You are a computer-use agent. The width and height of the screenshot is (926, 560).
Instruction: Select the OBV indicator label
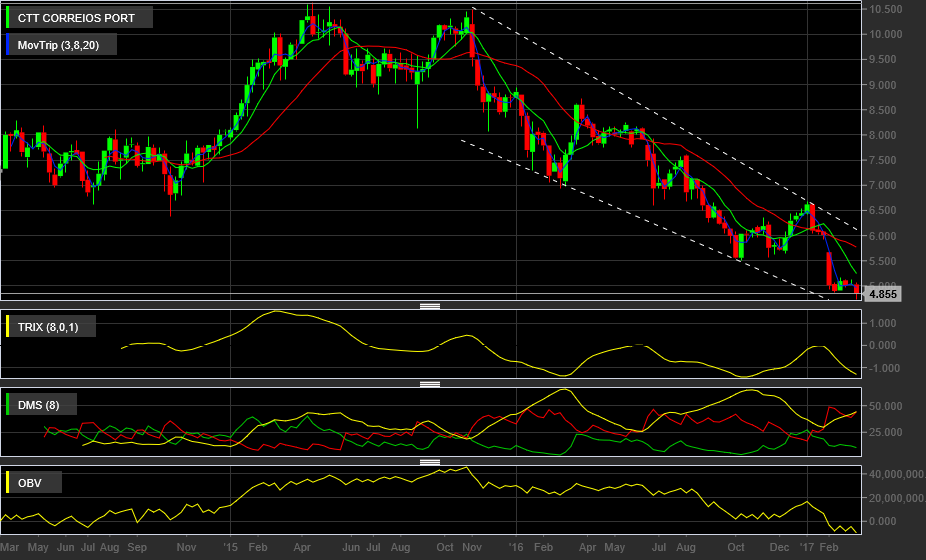click(33, 483)
